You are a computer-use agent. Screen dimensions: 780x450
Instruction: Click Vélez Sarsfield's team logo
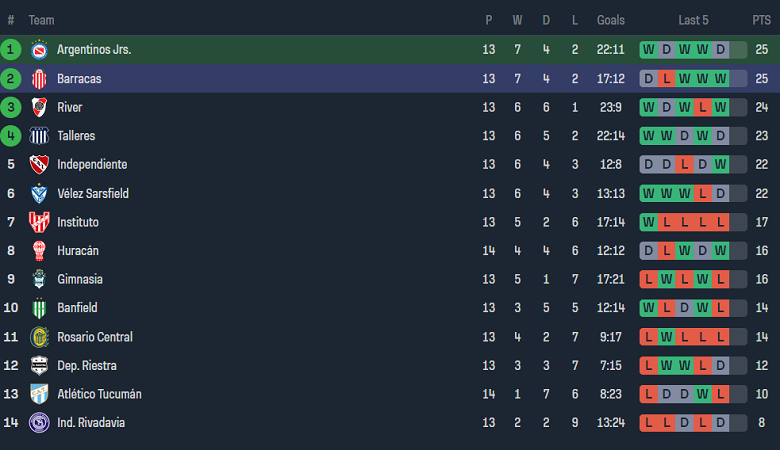point(39,194)
